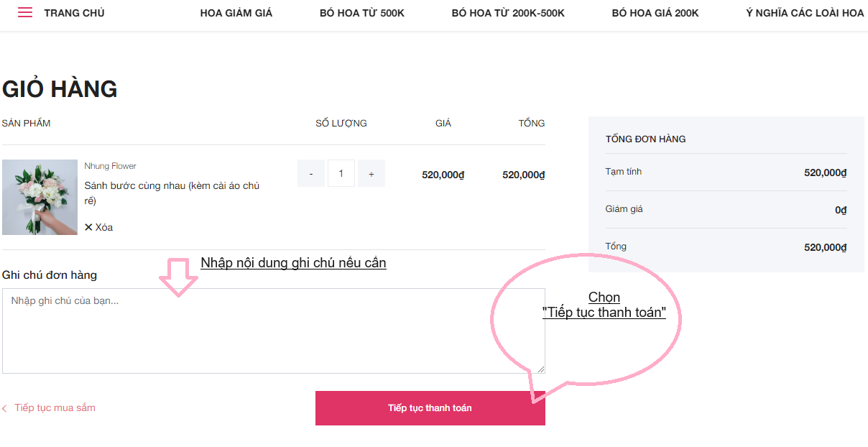The width and height of the screenshot is (868, 447).
Task: Click the bouquet product thumbnail
Action: coord(40,197)
